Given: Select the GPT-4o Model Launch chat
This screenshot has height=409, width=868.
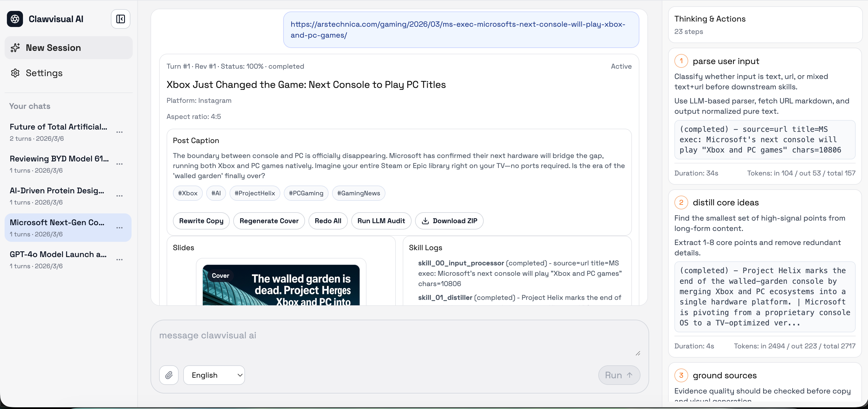Looking at the screenshot, I should [x=58, y=259].
